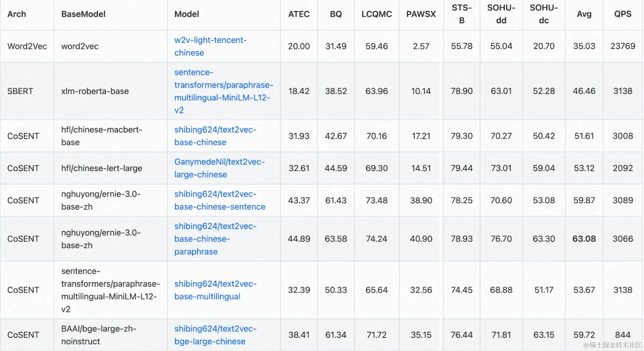Click the QPS value 3008

(x=623, y=136)
